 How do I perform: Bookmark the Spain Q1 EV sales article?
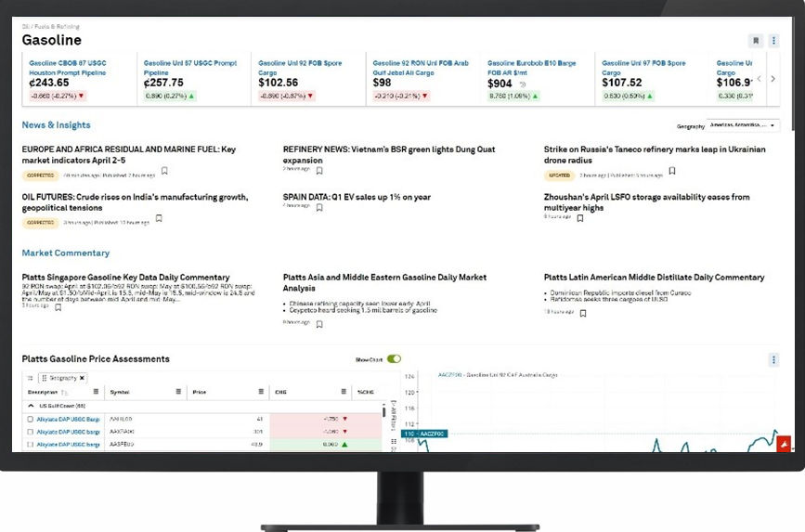pyautogui.click(x=319, y=207)
